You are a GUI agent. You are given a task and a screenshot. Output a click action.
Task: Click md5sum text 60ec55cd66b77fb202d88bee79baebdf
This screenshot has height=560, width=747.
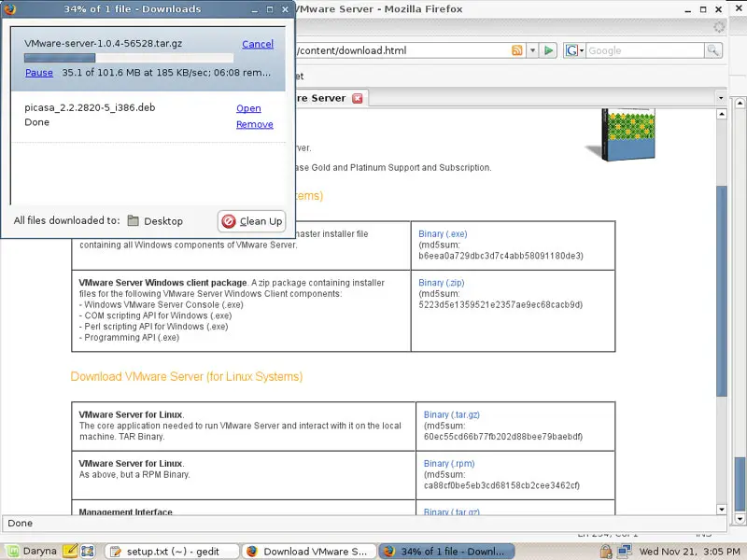[503, 437]
